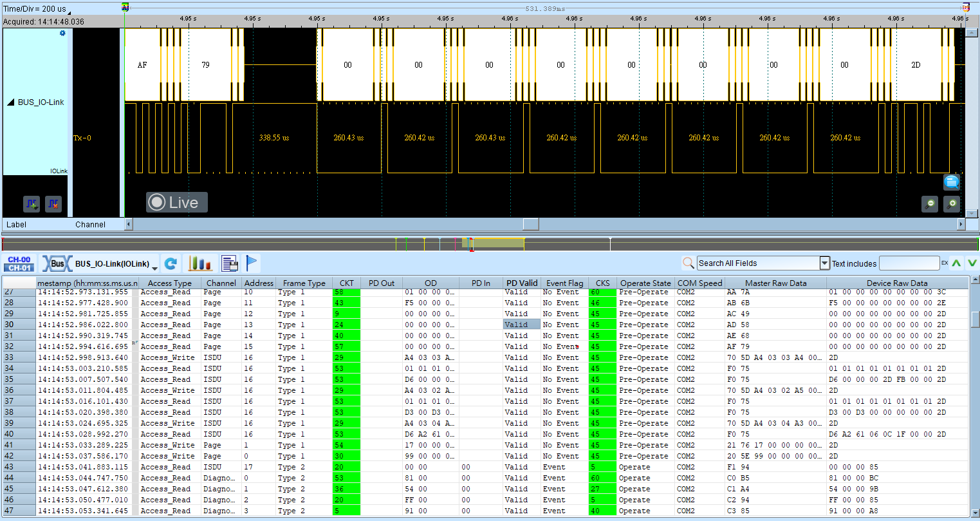Click the Access Type column header
Screen dimensions: 980x521
coord(170,283)
